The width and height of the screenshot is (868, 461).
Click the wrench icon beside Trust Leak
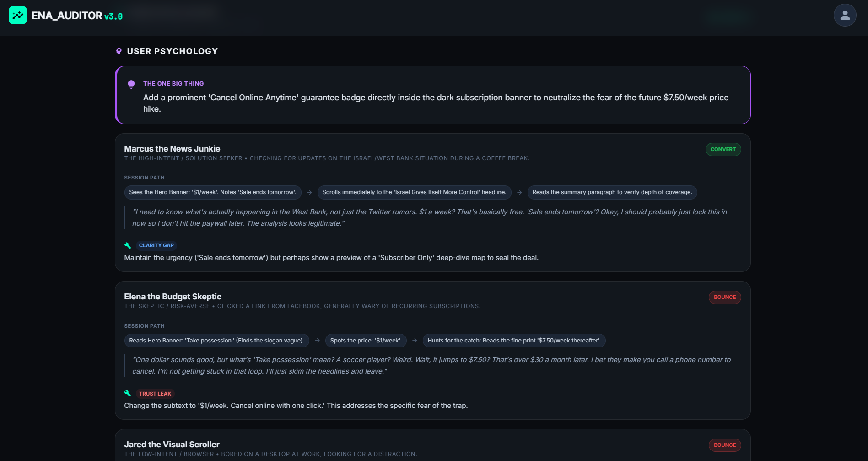pos(128,393)
